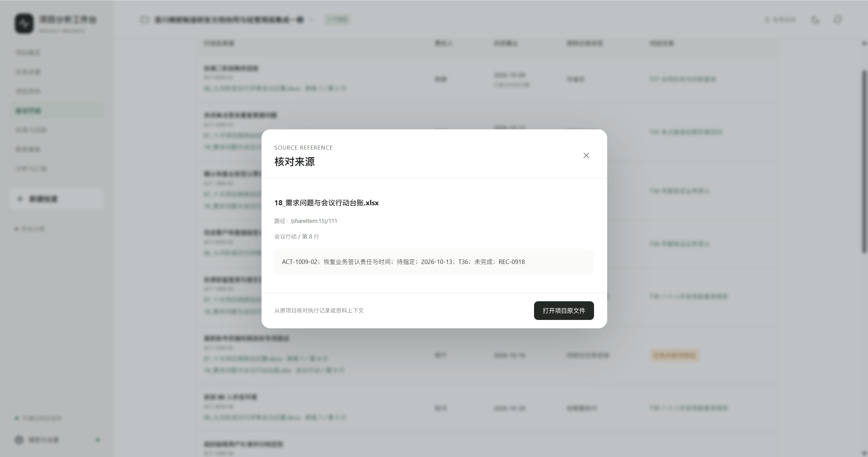Click the 打开项目原文件 button
The width and height of the screenshot is (868, 457).
point(564,310)
